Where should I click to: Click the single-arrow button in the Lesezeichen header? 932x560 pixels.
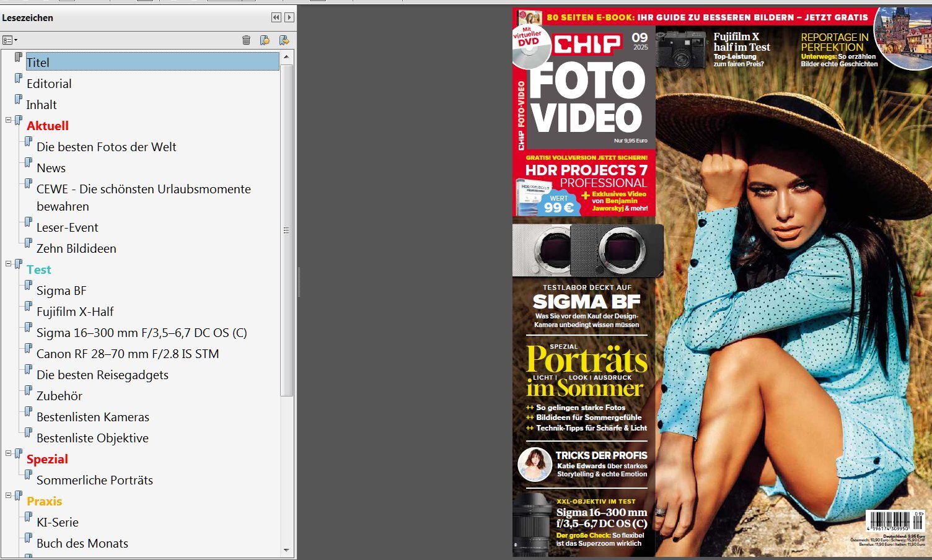pyautogui.click(x=289, y=17)
